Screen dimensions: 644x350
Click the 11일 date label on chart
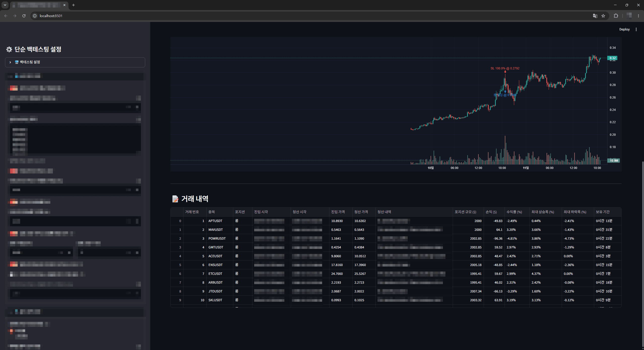(x=526, y=168)
